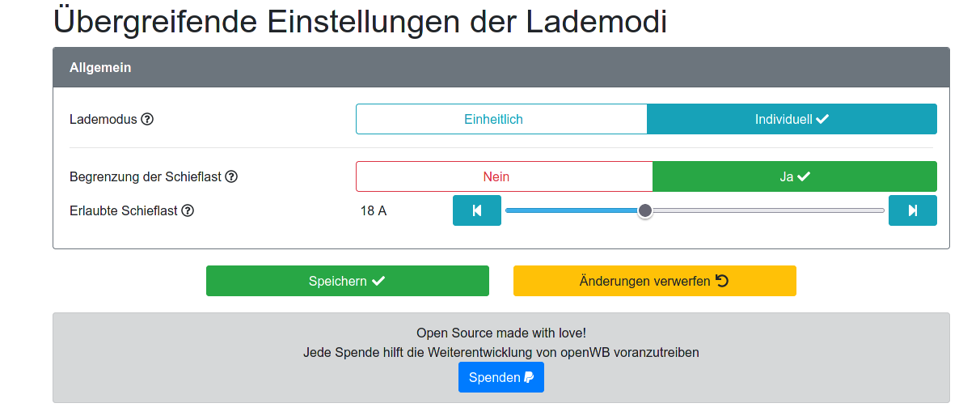Screen dimensions: 980x416
Task: Show help for Begrenzung der Schieflast
Action: point(231,176)
